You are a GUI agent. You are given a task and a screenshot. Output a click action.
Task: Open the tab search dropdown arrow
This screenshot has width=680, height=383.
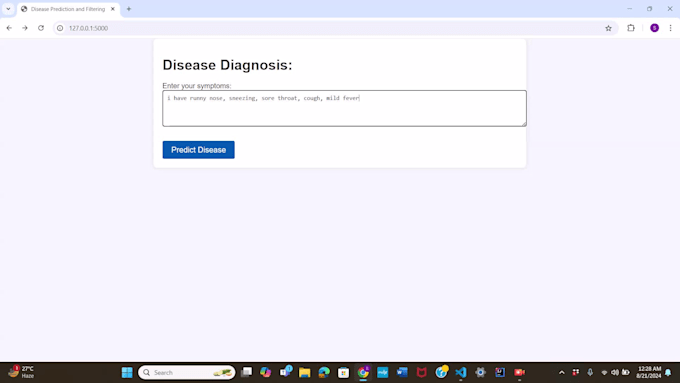pos(8,9)
